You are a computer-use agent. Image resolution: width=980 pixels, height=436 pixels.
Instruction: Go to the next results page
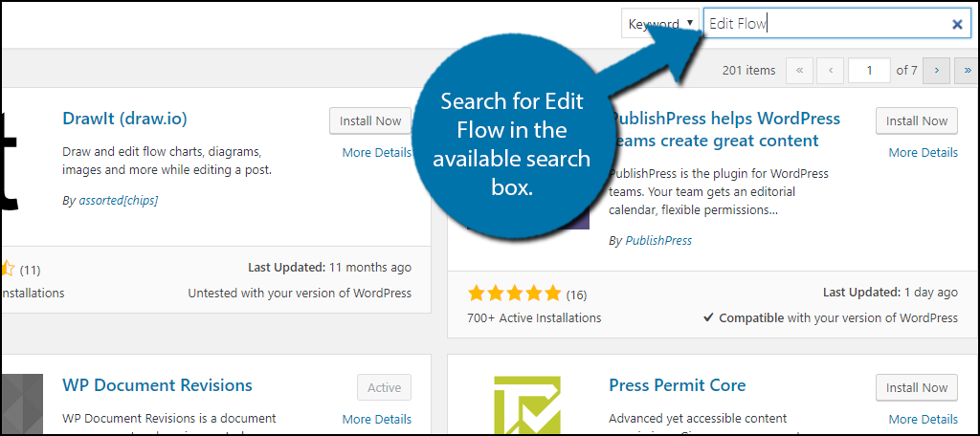point(936,71)
